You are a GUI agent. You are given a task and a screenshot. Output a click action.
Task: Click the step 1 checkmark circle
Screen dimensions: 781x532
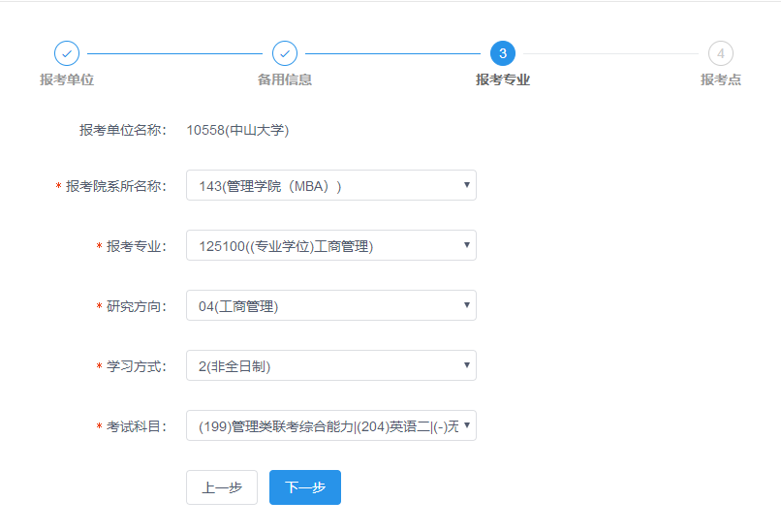coord(67,53)
